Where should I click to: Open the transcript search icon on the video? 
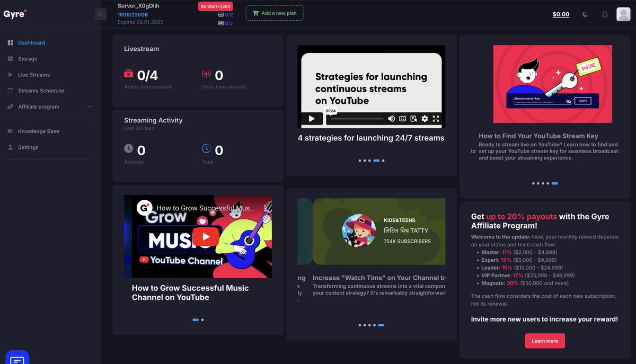[413, 119]
